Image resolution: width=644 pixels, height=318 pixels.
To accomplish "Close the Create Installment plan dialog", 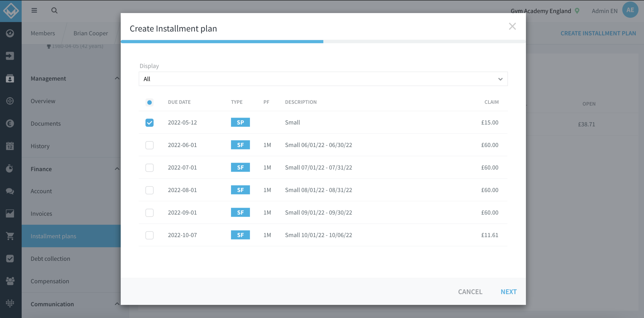I will tap(512, 26).
